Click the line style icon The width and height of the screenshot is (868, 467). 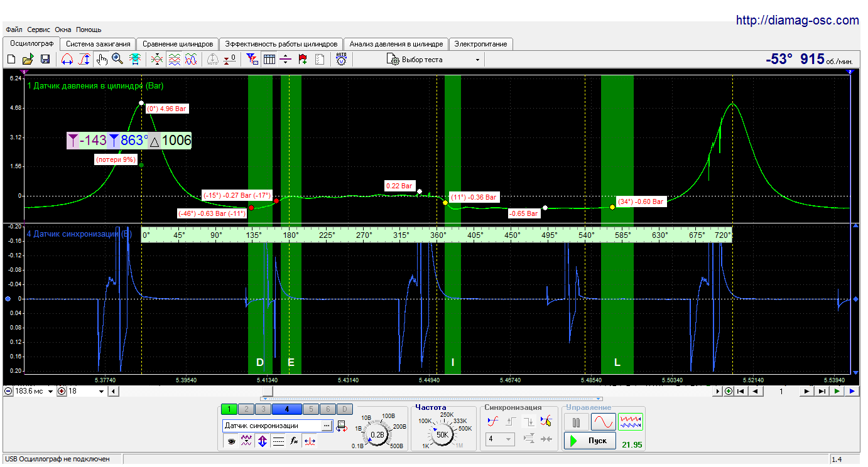(x=278, y=441)
